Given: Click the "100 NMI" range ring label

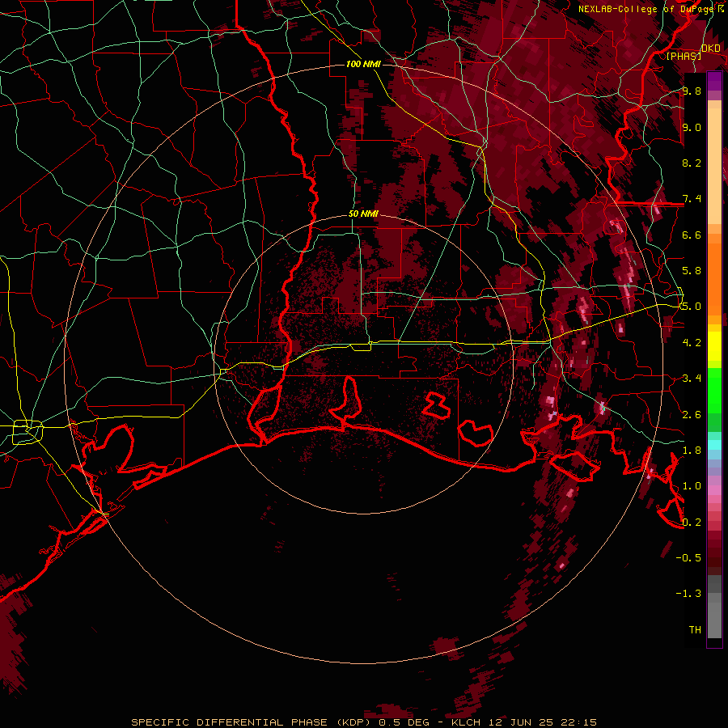Looking at the screenshot, I should (x=363, y=64).
